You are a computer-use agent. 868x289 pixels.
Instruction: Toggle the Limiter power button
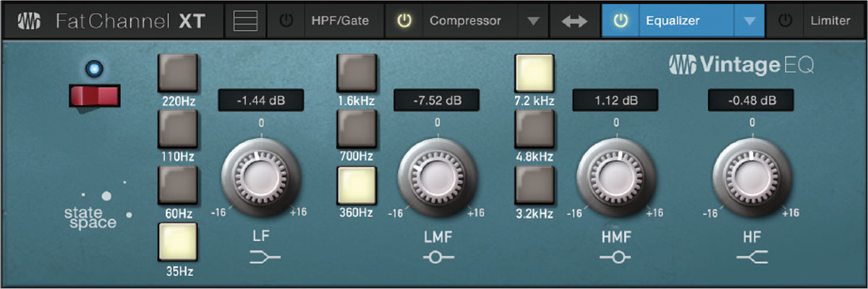(x=785, y=21)
